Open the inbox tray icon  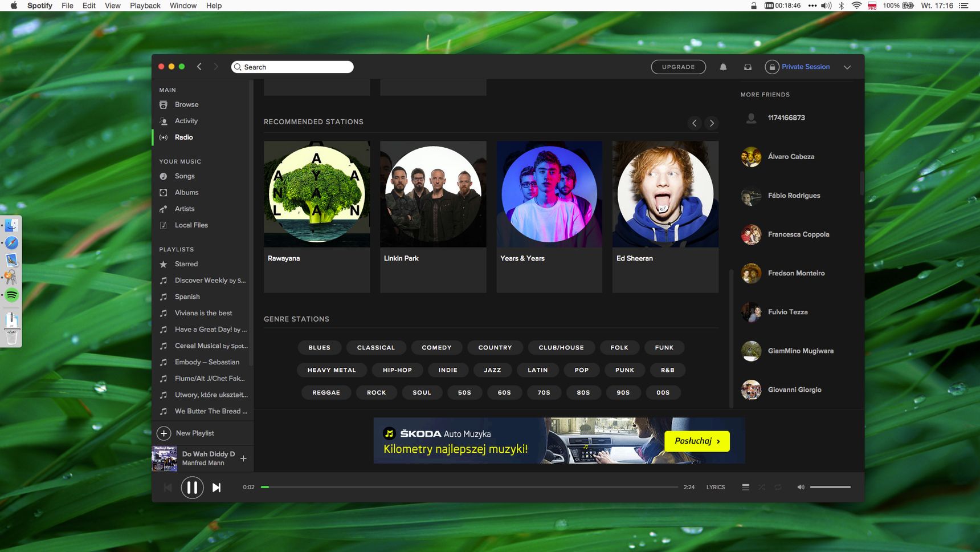coord(748,67)
